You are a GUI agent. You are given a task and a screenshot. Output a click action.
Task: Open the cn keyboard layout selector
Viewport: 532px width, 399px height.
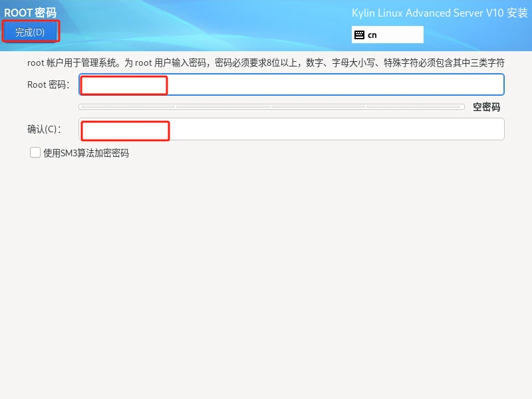point(388,35)
